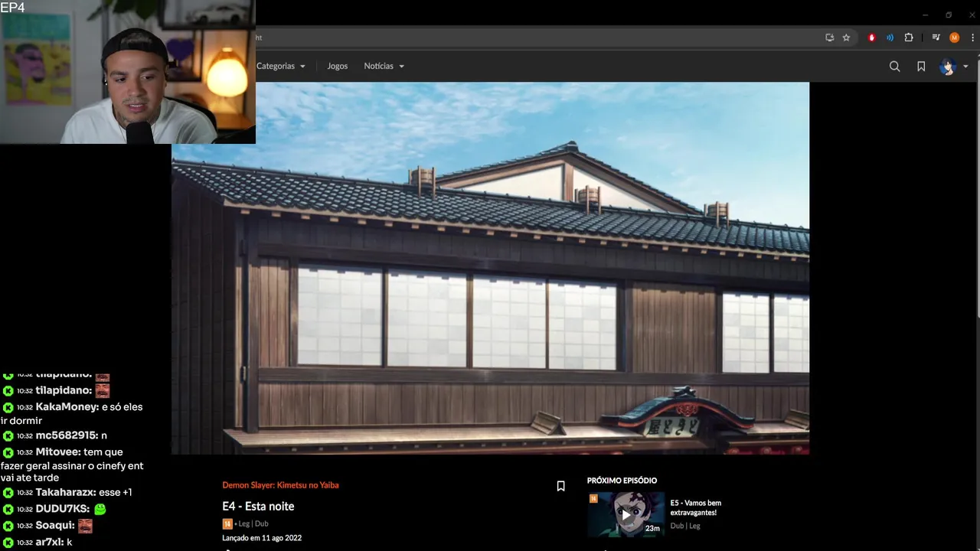Viewport: 980px width, 551px height.
Task: Click the Dub | Leg text under E5
Action: (685, 526)
